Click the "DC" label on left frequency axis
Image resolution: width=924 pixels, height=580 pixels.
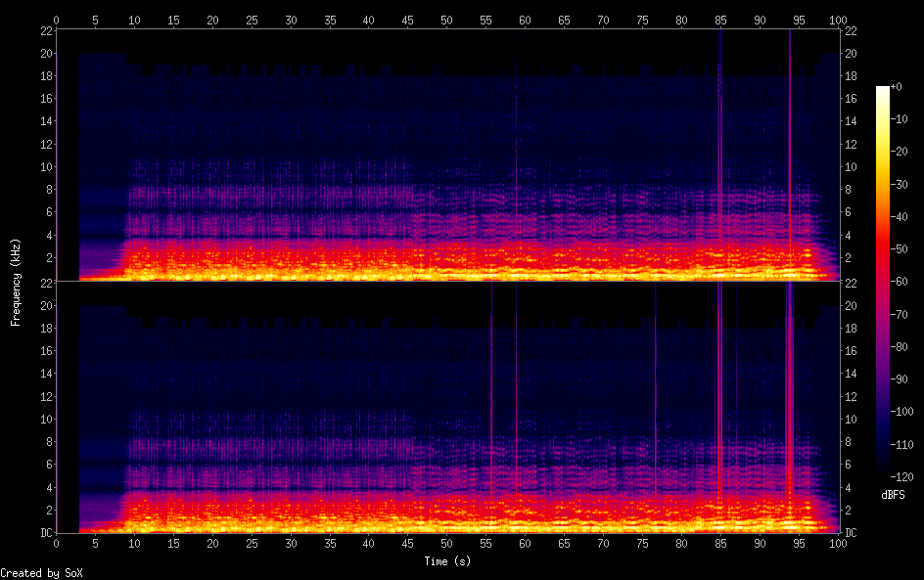pos(46,533)
